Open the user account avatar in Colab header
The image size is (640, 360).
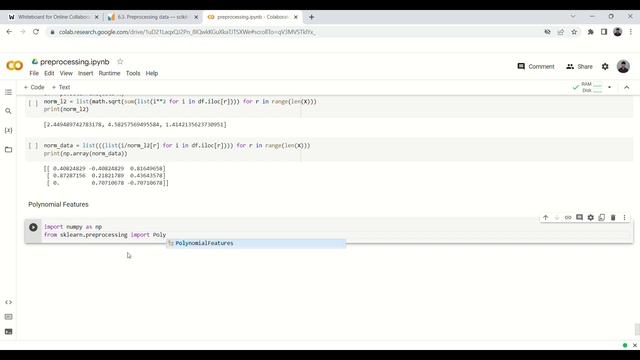623,66
